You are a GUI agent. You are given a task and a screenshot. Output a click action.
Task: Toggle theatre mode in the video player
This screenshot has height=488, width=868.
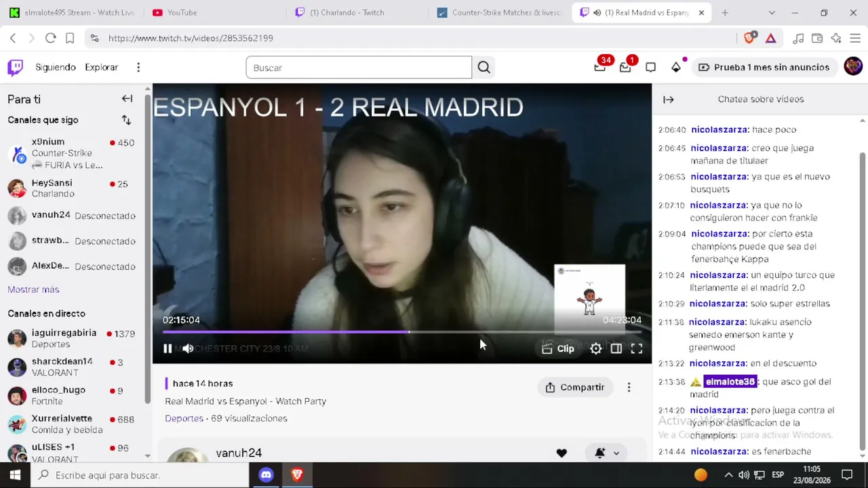pos(616,348)
